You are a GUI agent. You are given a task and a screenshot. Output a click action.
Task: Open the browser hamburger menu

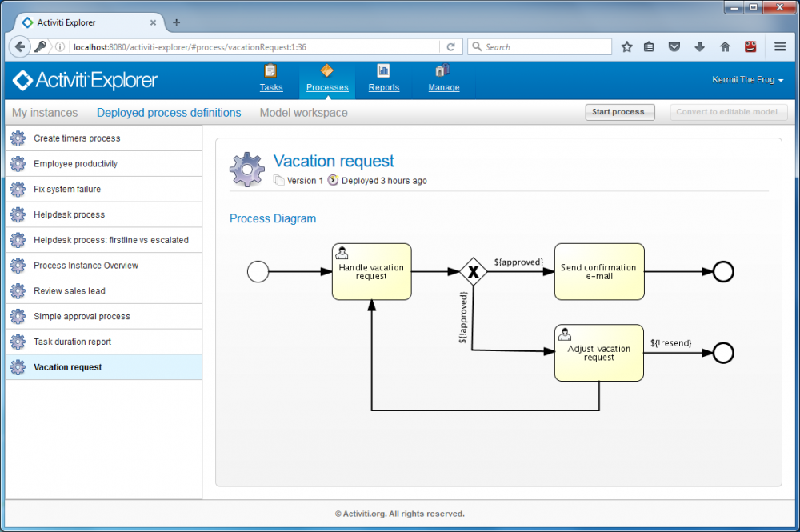coord(780,46)
